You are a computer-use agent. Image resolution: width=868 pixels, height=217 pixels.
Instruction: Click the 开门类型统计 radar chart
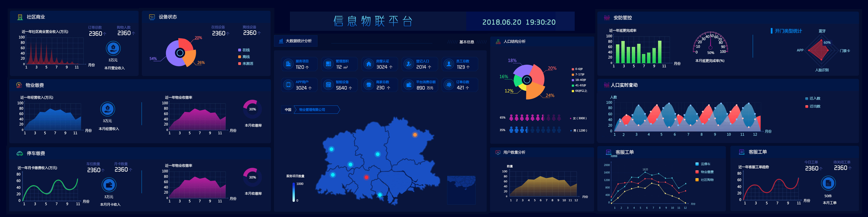(821, 51)
